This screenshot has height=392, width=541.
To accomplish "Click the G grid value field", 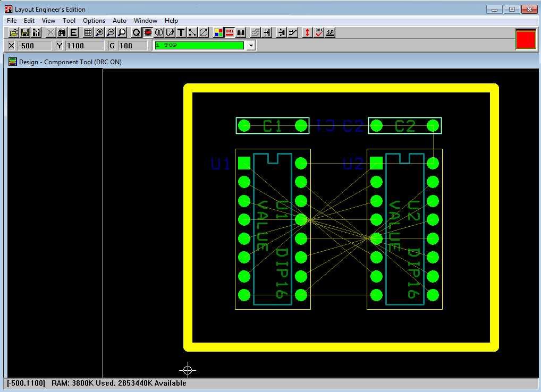I will 132,46.
